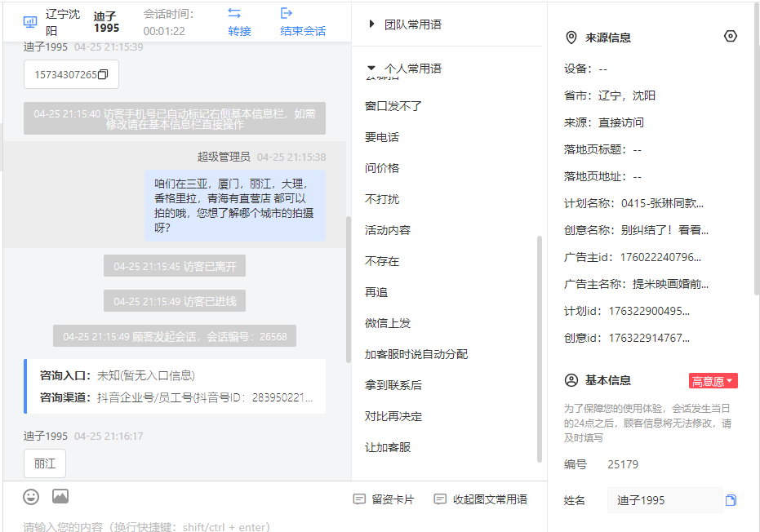Expand the 团队常用语 section
Viewport: 760px width, 532px height.
pyautogui.click(x=371, y=24)
